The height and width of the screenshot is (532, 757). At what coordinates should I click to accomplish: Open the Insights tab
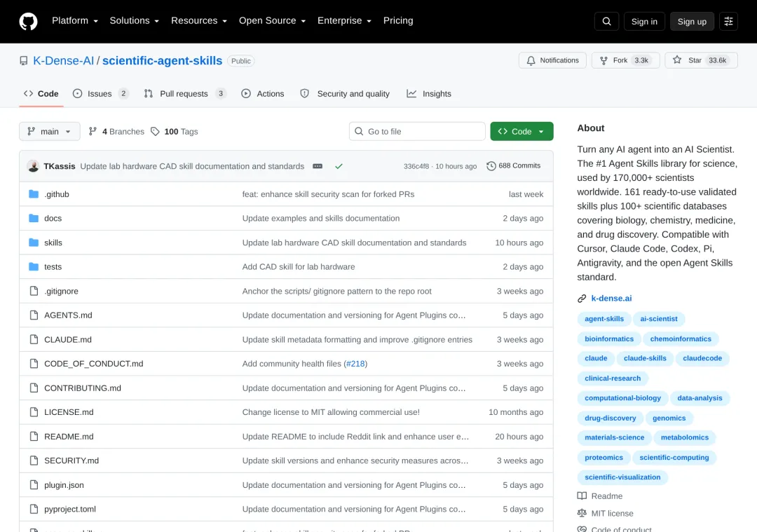tap(429, 94)
